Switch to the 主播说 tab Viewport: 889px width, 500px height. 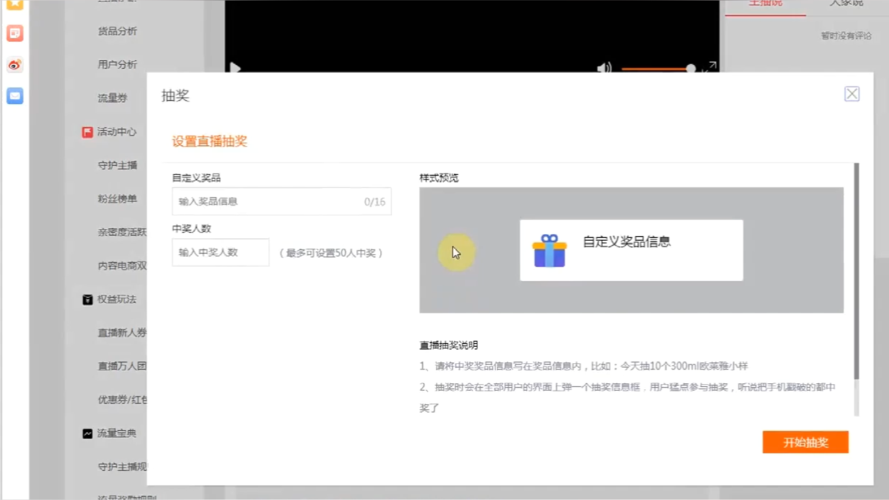[x=765, y=3]
